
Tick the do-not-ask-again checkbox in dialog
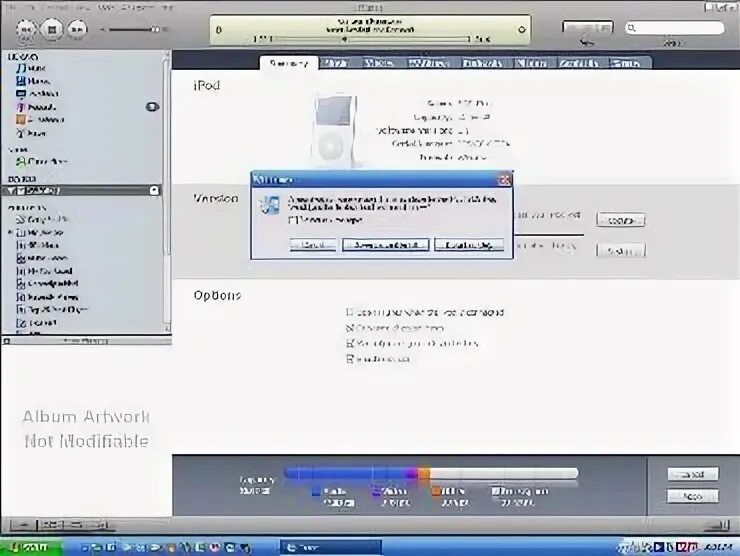(x=293, y=220)
